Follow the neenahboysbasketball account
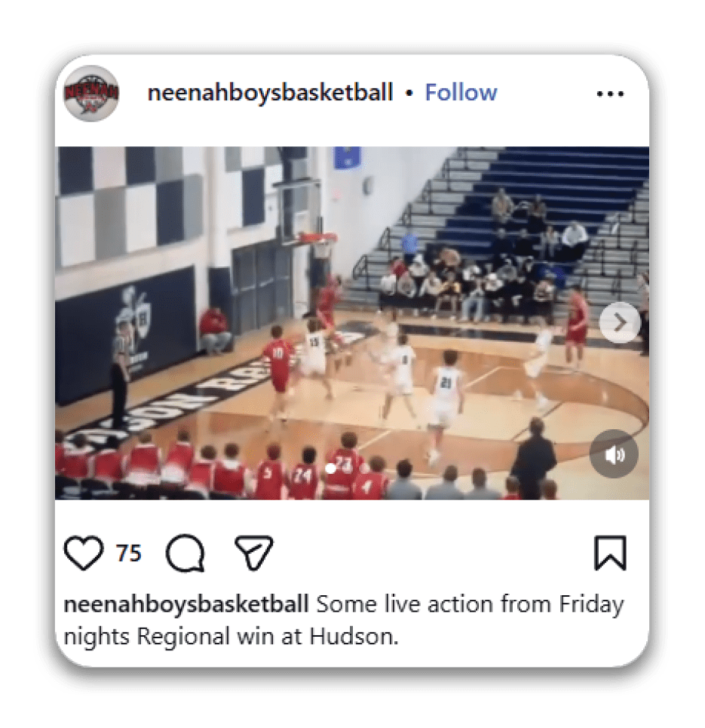 tap(461, 92)
